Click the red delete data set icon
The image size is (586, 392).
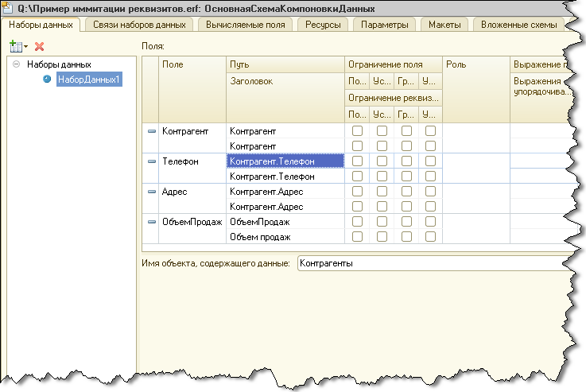click(x=39, y=47)
